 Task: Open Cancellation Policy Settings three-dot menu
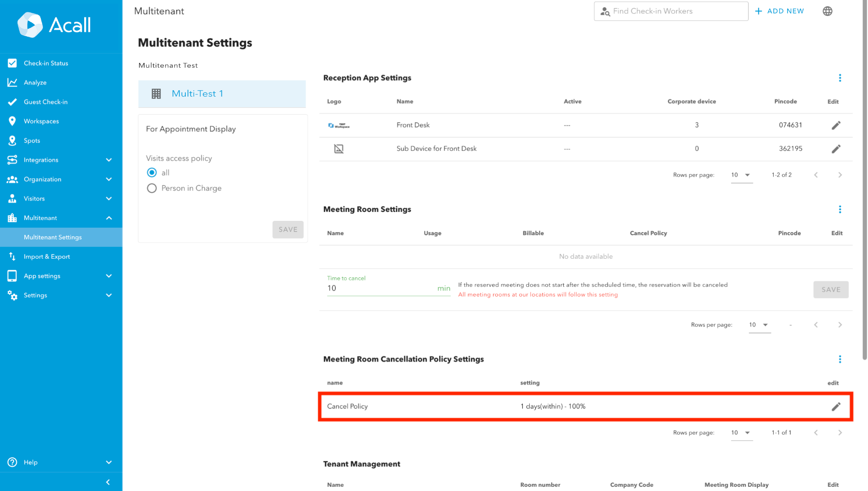[840, 359]
